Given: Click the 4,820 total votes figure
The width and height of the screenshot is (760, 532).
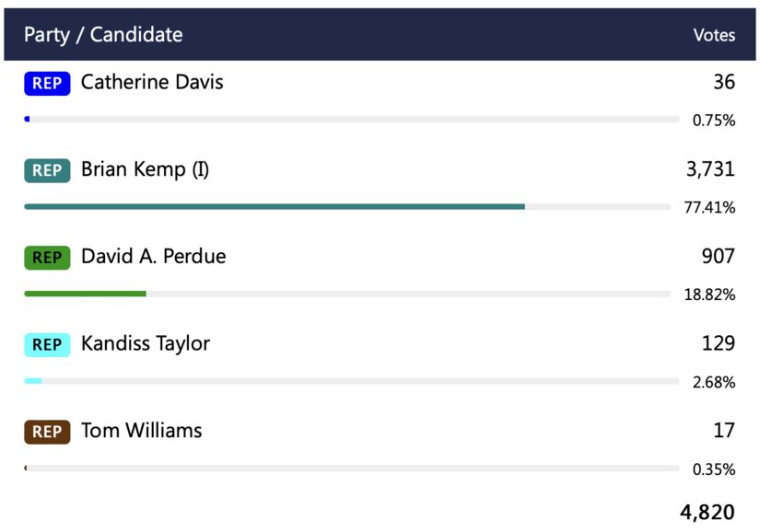Looking at the screenshot, I should point(707,512).
